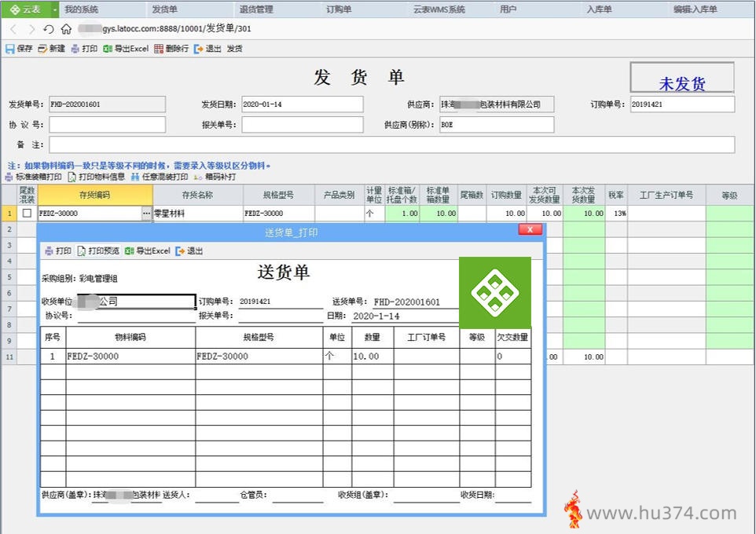Click 箱码补打 above the grid

[x=215, y=177]
